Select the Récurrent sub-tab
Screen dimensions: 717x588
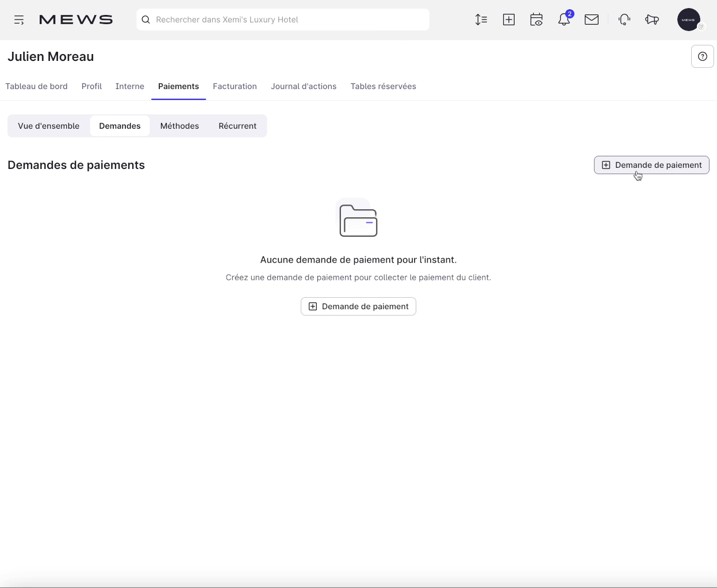pos(237,126)
